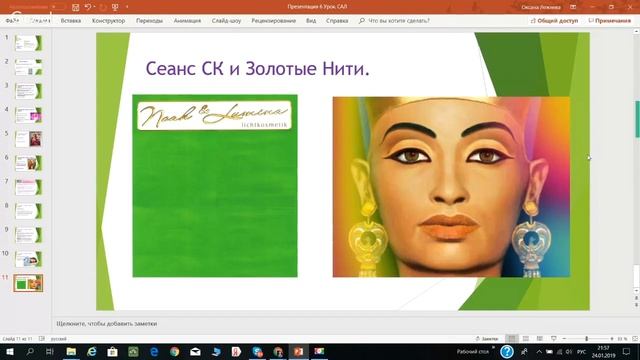Click the 'русский' language indicator
Screen dimensions: 640x360
tap(58, 339)
